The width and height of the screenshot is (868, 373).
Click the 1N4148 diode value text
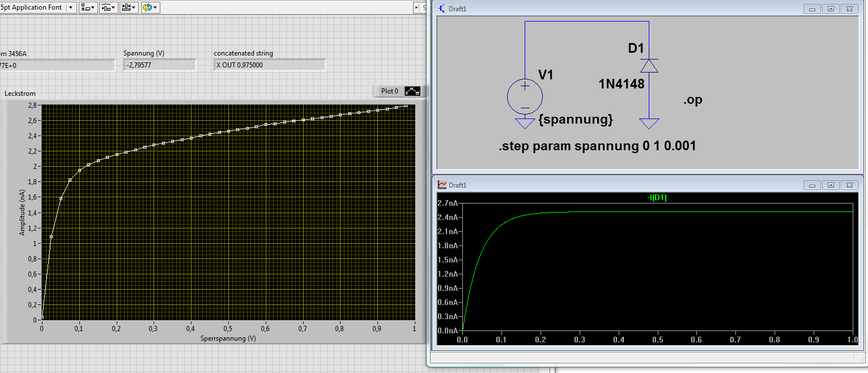[x=622, y=85]
